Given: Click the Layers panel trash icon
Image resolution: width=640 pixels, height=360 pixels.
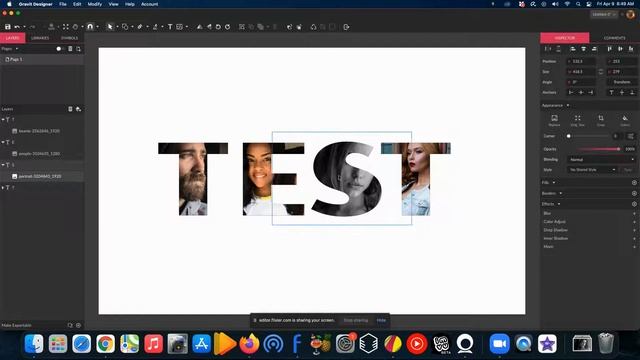Looking at the screenshot, I should (70, 109).
